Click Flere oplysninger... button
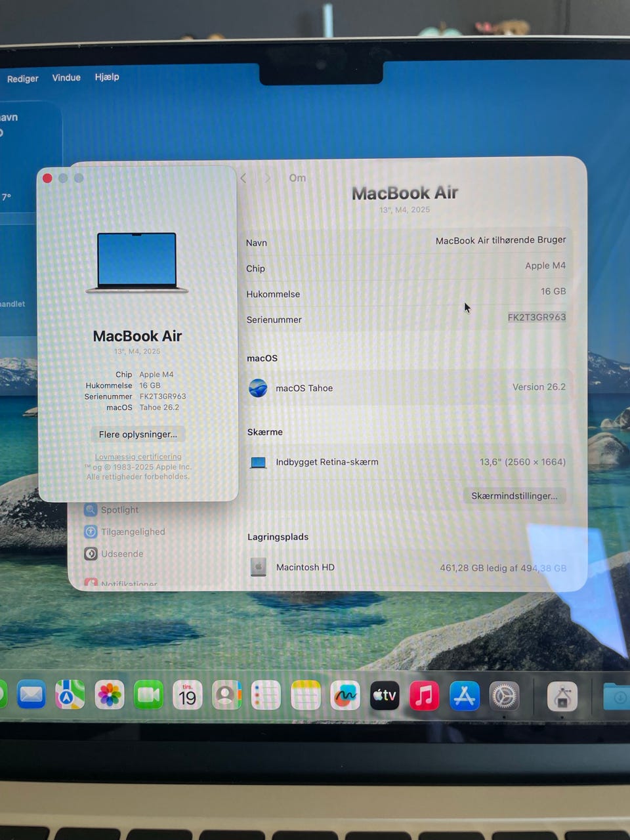The height and width of the screenshot is (840, 630). click(x=138, y=434)
